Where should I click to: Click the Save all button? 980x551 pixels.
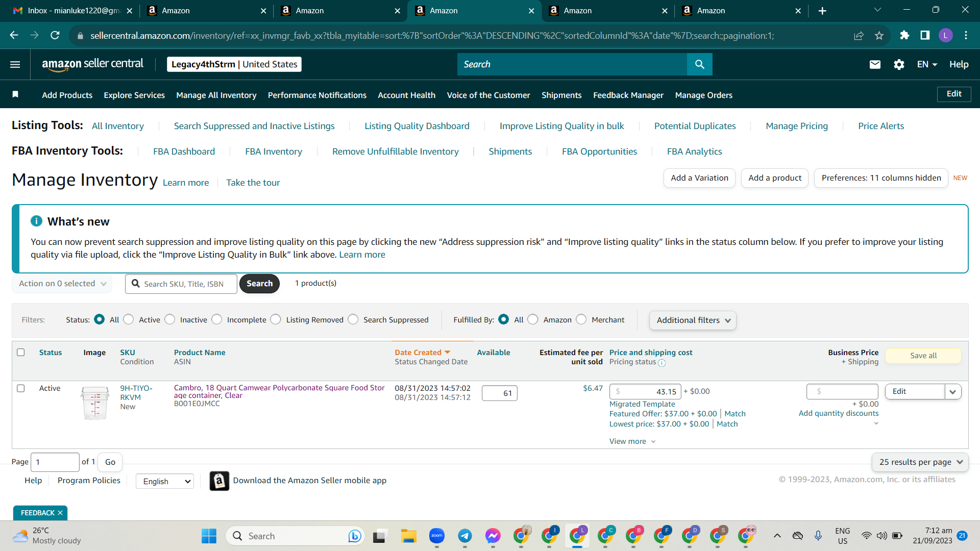(x=923, y=356)
